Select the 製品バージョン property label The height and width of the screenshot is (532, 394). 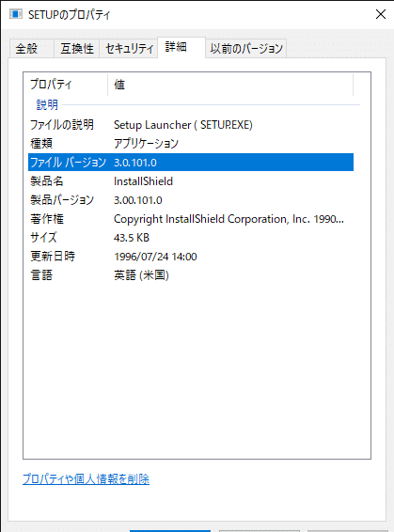62,200
